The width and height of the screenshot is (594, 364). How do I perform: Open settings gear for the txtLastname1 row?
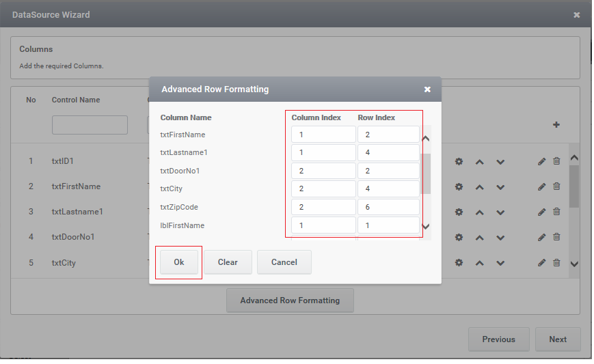(x=459, y=212)
